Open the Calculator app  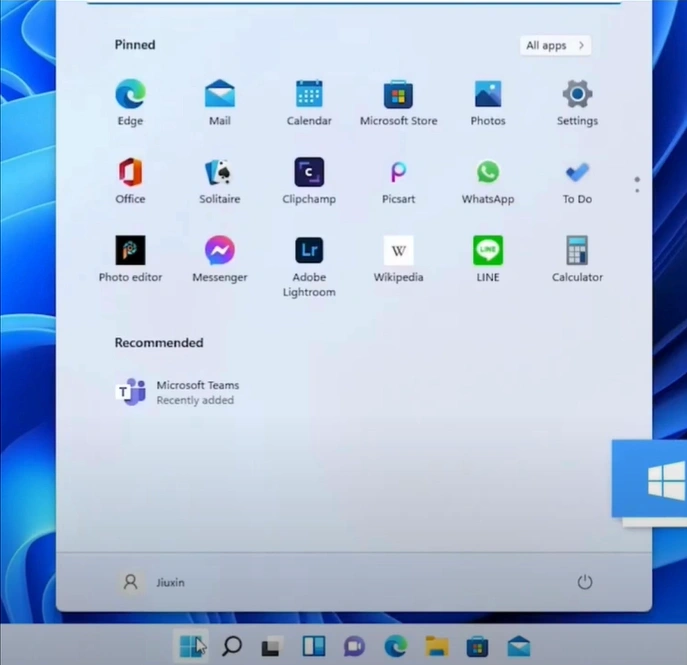tap(577, 259)
